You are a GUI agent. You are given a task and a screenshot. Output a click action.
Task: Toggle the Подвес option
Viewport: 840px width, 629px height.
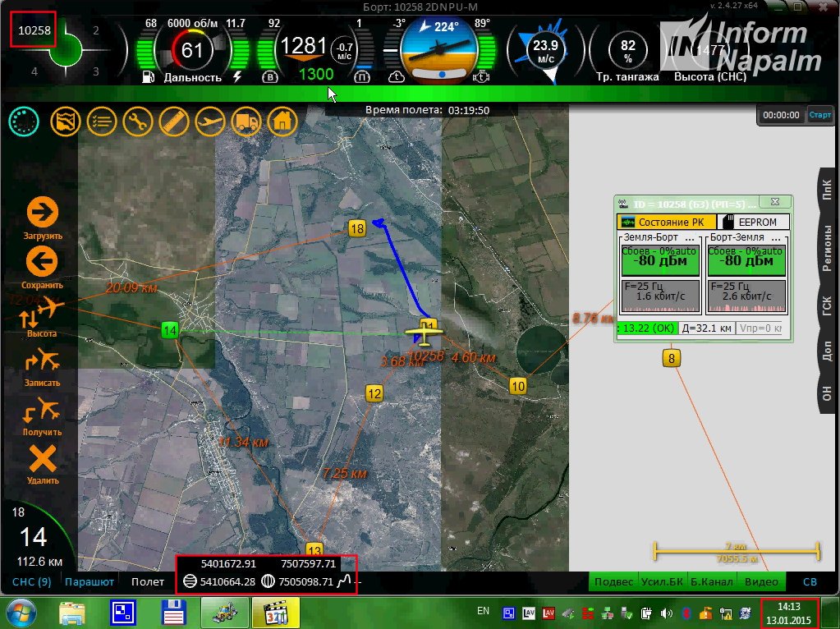613,581
